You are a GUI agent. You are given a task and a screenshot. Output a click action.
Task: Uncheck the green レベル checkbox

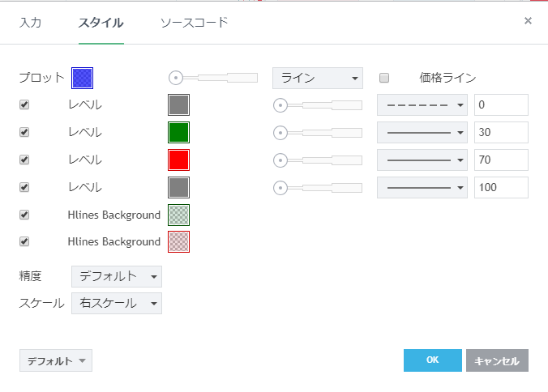(24, 132)
